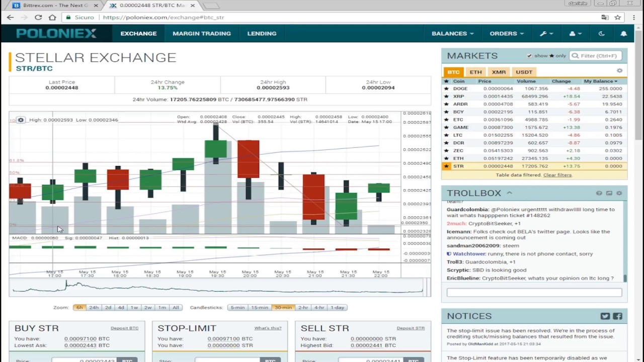Click the Poloniex logo
This screenshot has width=644, height=362.
(x=56, y=34)
